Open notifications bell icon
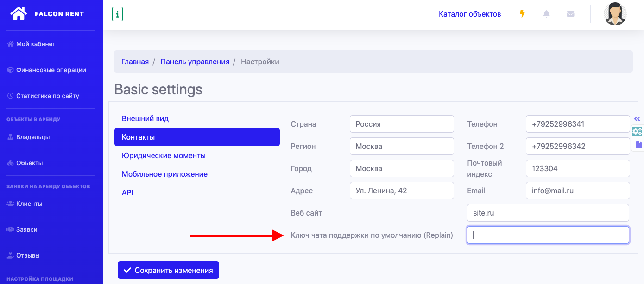This screenshot has height=284, width=644. coord(546,14)
